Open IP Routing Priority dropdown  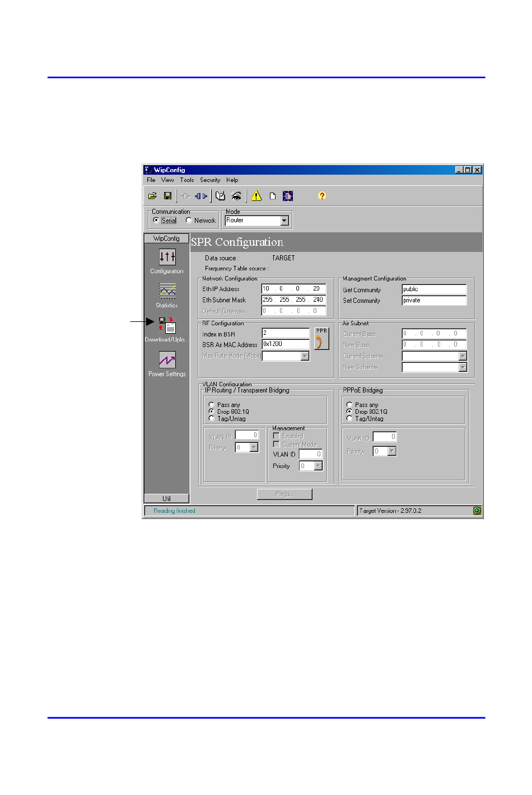254,447
